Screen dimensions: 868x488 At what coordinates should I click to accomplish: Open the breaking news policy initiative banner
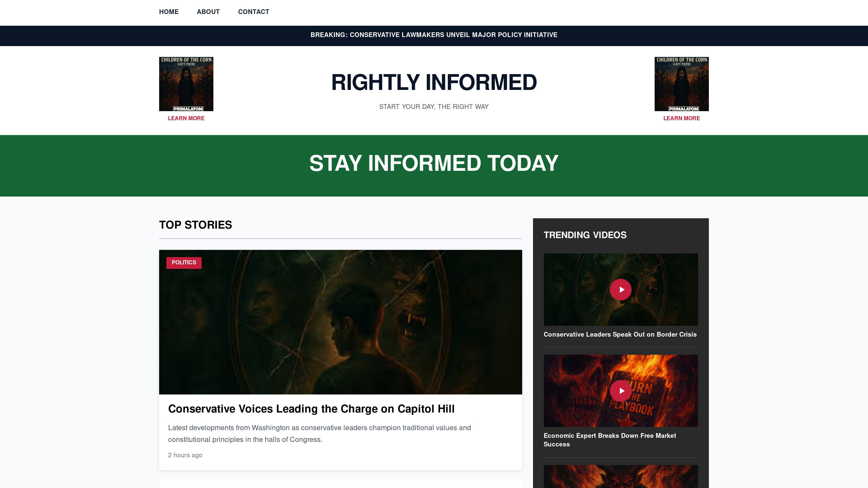(434, 35)
